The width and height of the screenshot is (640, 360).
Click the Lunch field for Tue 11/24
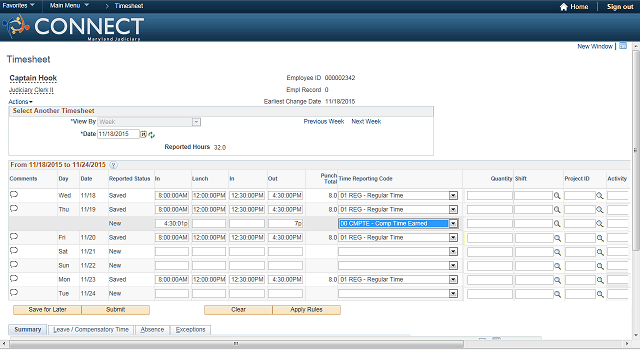(209, 293)
